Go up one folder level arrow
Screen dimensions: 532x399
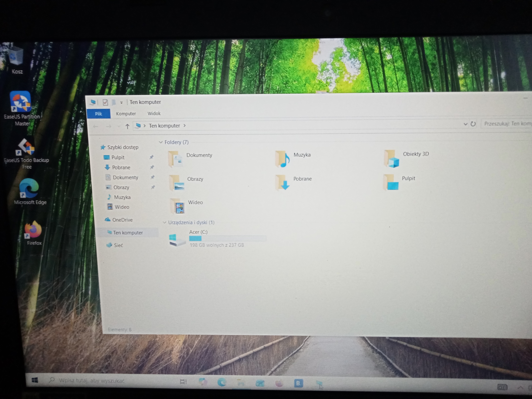point(127,126)
